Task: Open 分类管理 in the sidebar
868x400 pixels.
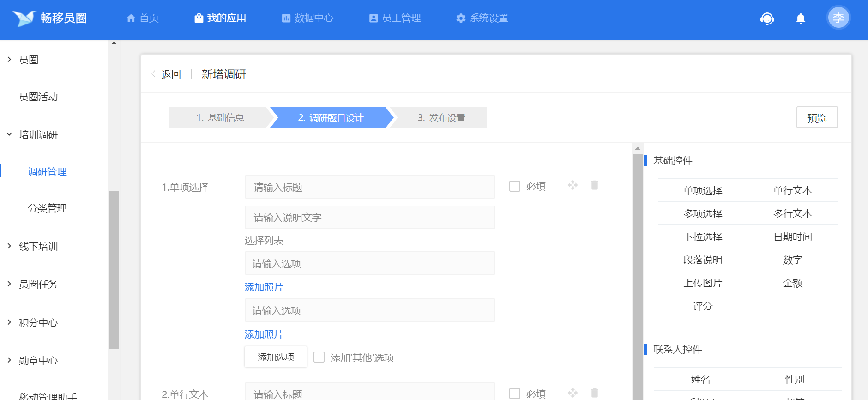Action: tap(48, 208)
